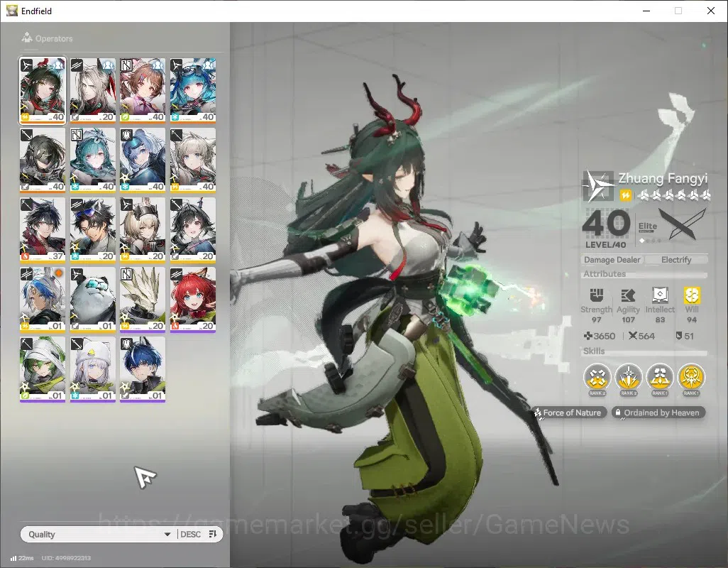Select Zhuang Fangyi's green-haired red-horned operator card
Screen dimensions: 728x568
43,91
